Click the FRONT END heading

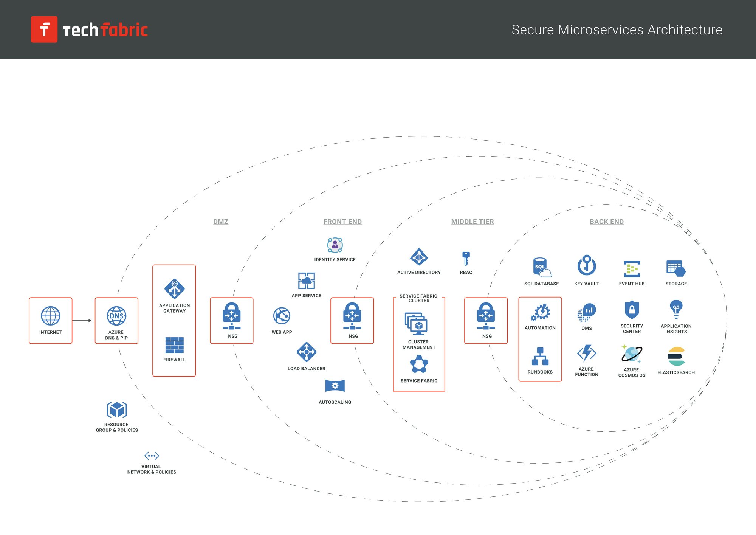[x=342, y=222]
